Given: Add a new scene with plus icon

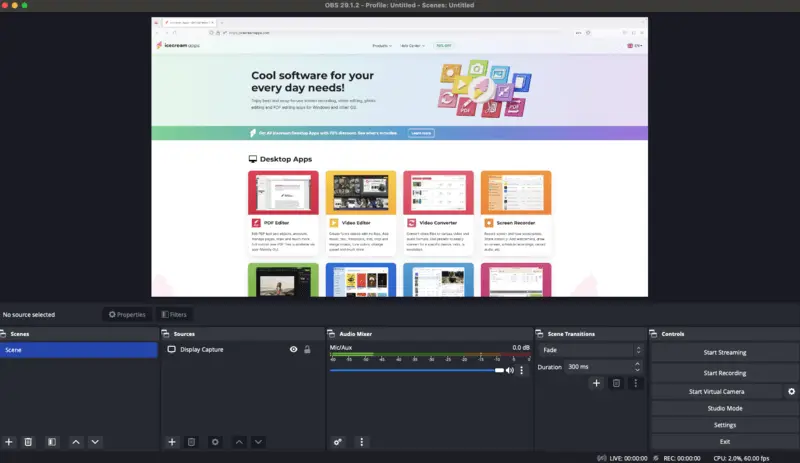Looking at the screenshot, I should click(9, 441).
